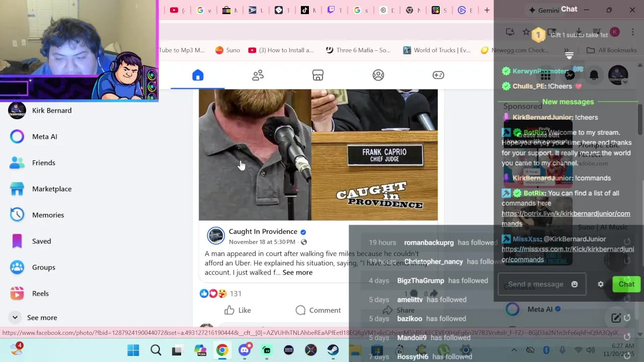Image resolution: width=644 pixels, height=362 pixels.
Task: Show hidden system tray icons
Action: coord(514,350)
